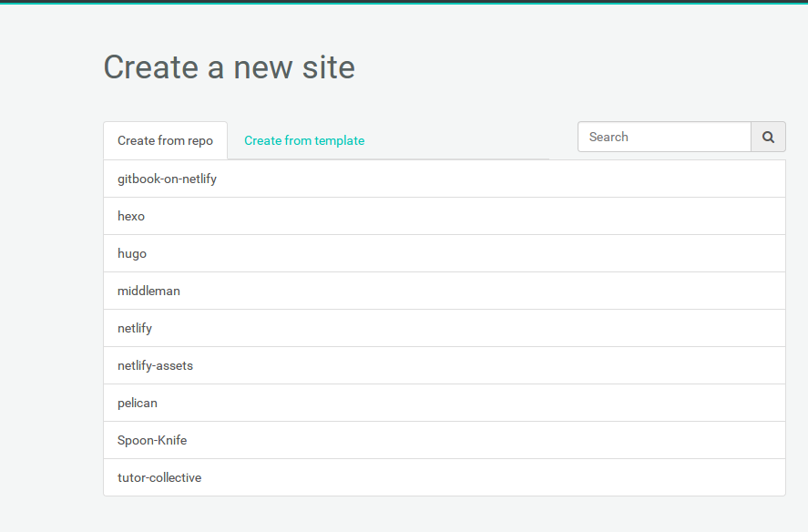Open the middleman repo entry
808x532 pixels.
point(445,292)
